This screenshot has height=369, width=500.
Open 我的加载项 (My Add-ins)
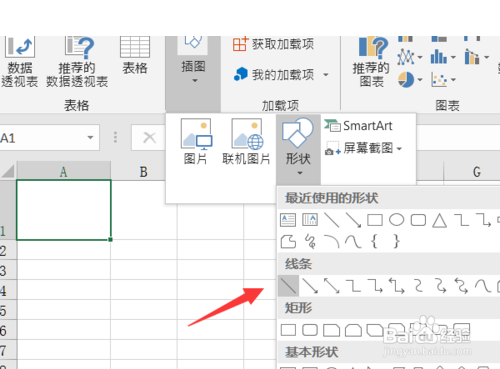tap(274, 75)
